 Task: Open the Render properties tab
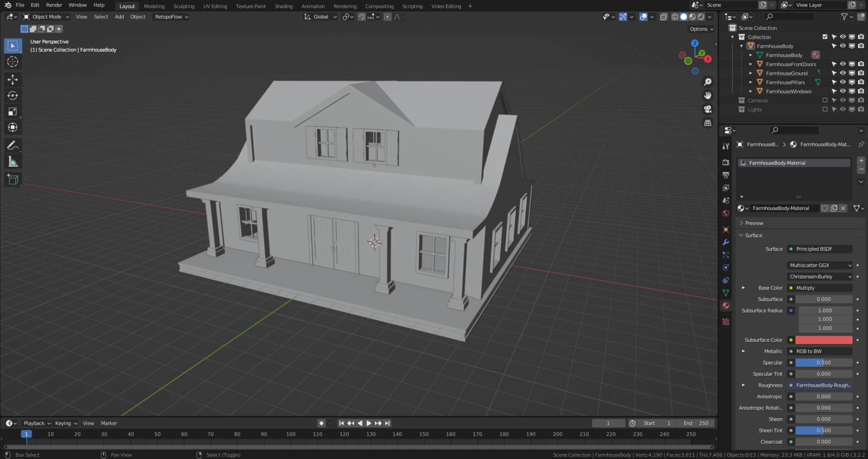pyautogui.click(x=726, y=162)
